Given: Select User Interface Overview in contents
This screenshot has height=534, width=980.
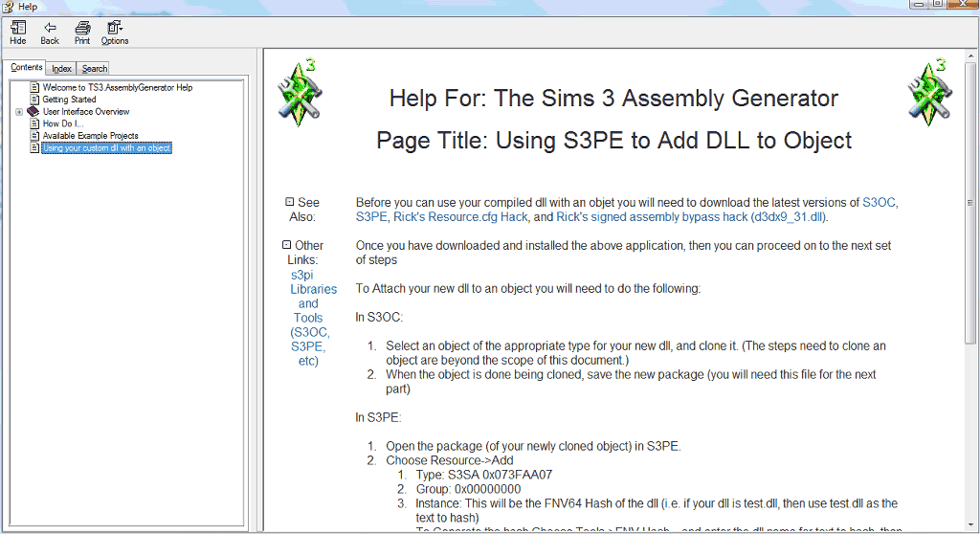Looking at the screenshot, I should pyautogui.click(x=86, y=112).
